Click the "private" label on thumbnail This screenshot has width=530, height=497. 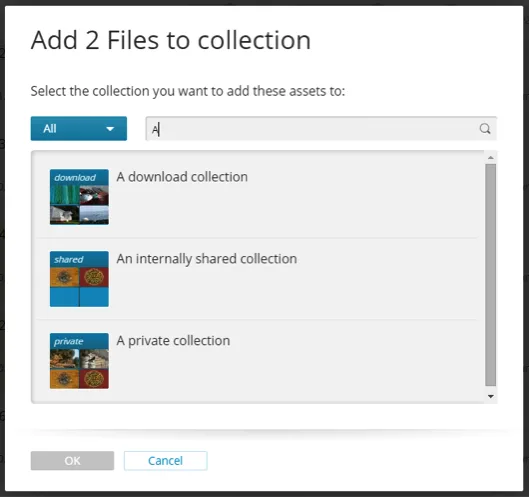pyautogui.click(x=69, y=341)
